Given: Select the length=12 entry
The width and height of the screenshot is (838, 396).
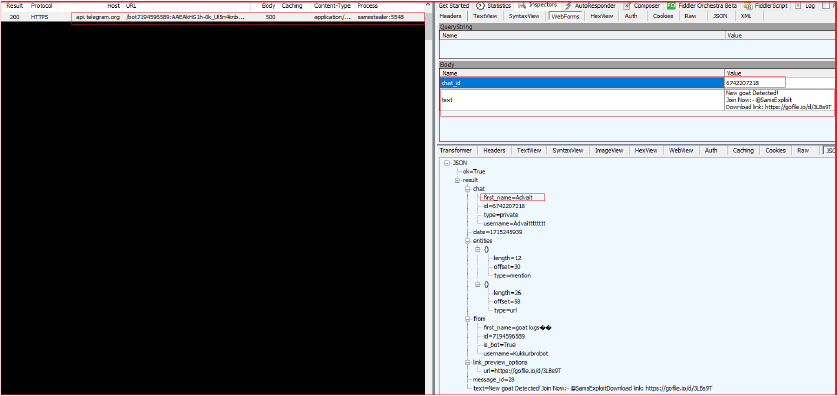Looking at the screenshot, I should pyautogui.click(x=507, y=258).
